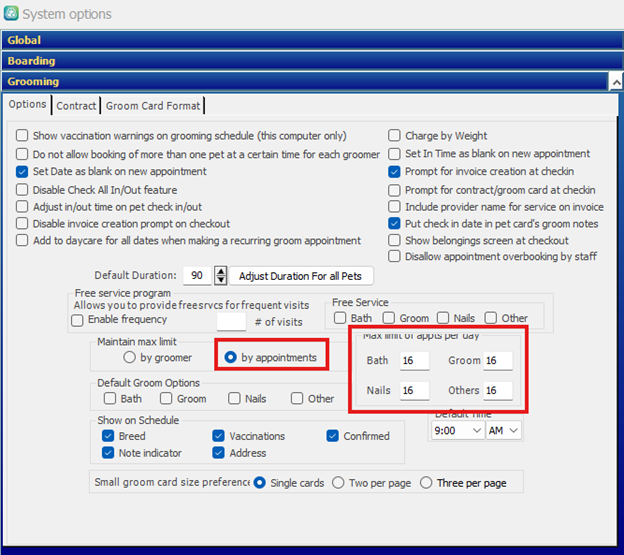Check Free Service Nails checkbox
Viewport: 624px width, 555px height.
pos(443,318)
